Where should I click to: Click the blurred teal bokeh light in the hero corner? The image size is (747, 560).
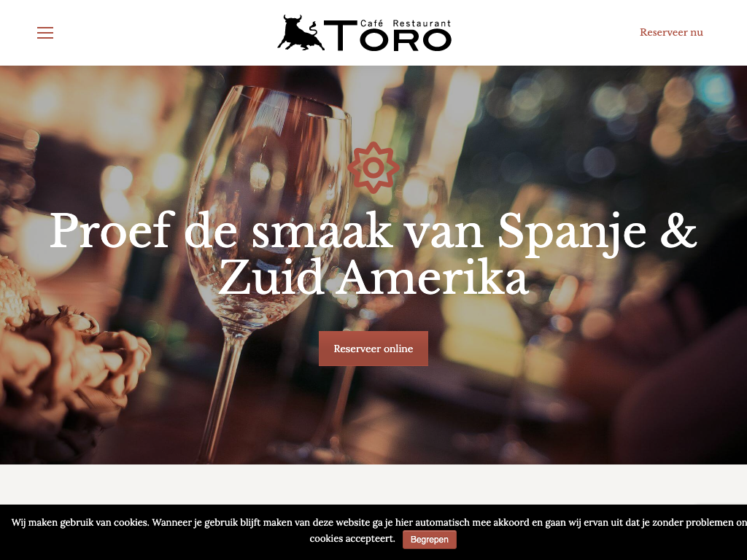click(x=713, y=88)
